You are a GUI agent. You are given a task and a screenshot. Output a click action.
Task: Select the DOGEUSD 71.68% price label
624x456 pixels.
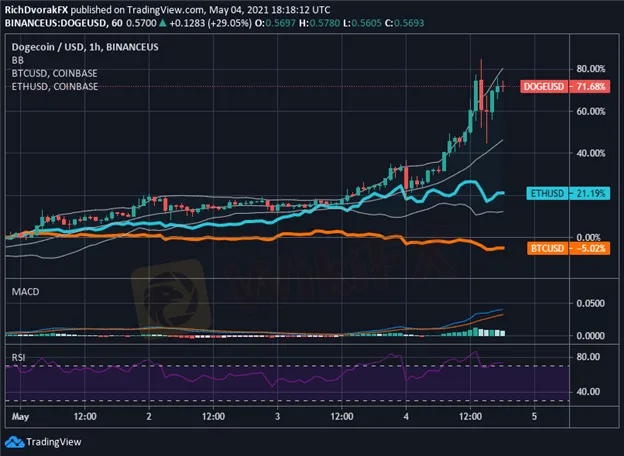(x=565, y=86)
